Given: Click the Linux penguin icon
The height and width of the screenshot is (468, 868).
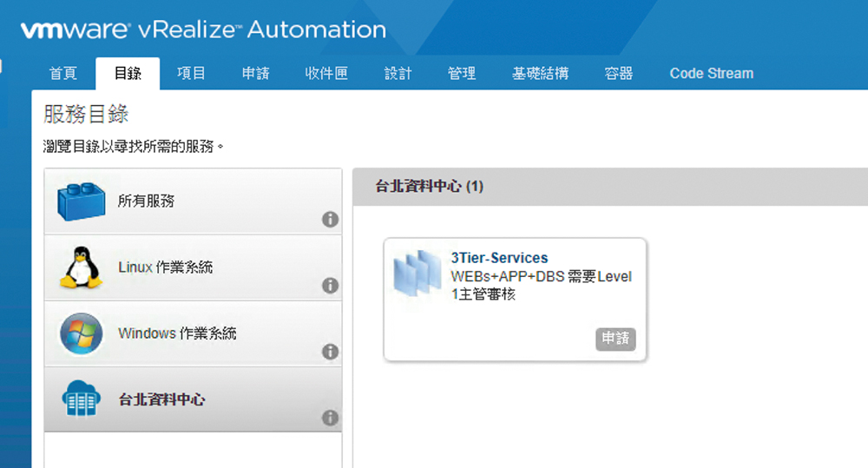Looking at the screenshot, I should pyautogui.click(x=81, y=267).
